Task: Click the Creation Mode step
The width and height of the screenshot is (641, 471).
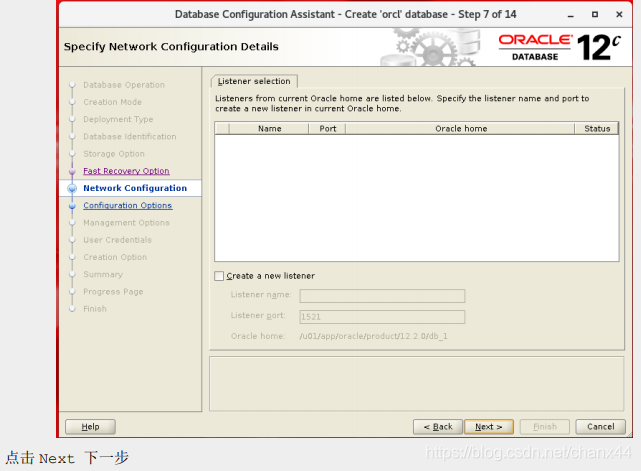Action: point(112,102)
